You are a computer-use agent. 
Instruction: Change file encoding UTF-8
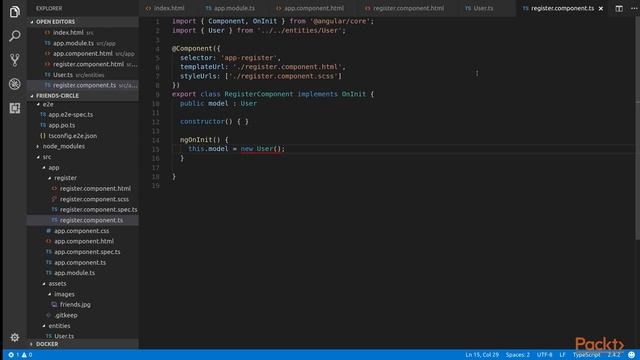tap(544, 355)
